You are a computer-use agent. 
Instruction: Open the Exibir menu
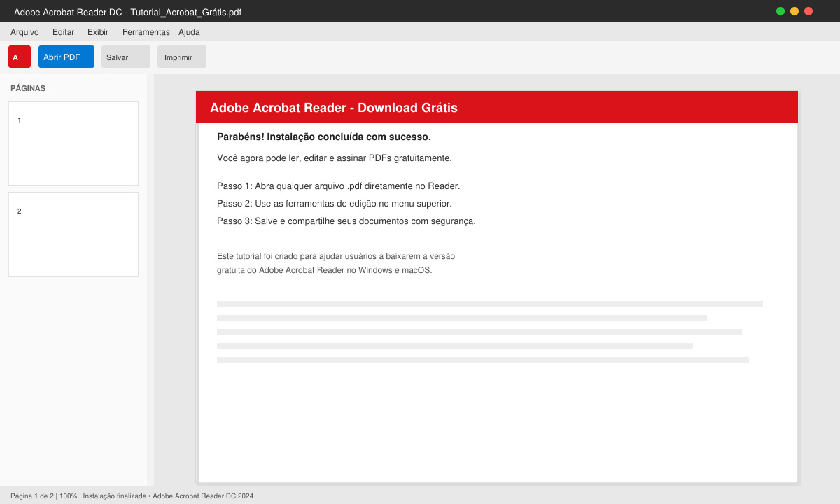(98, 32)
